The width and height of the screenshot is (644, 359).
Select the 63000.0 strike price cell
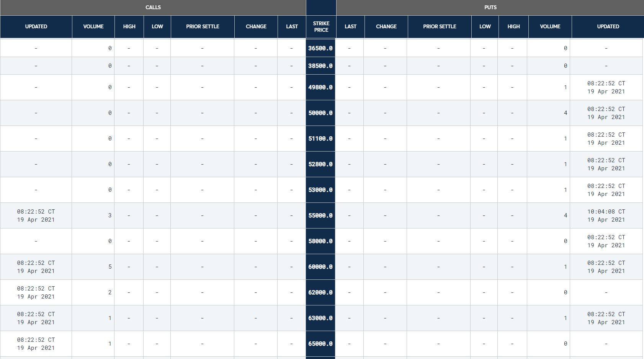coord(320,318)
